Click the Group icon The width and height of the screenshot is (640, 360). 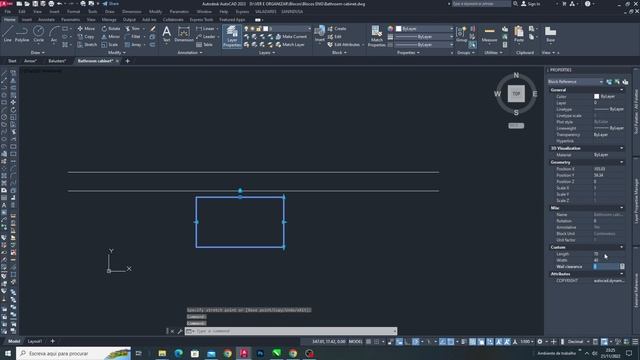pyautogui.click(x=461, y=34)
